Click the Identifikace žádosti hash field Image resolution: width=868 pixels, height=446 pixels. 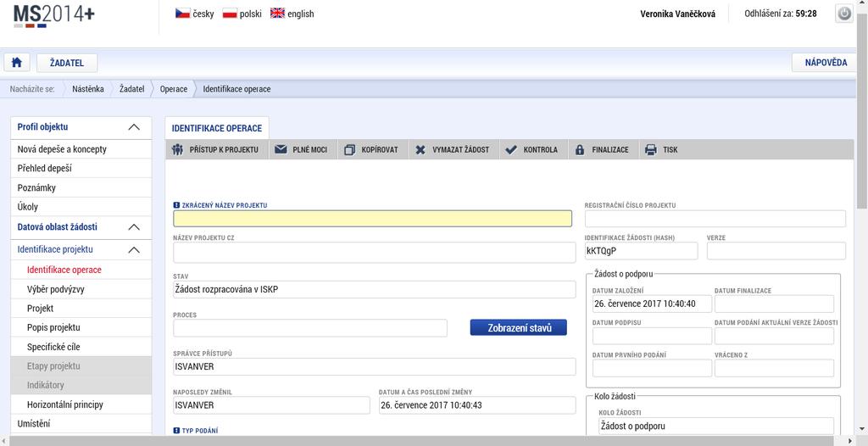click(x=641, y=250)
